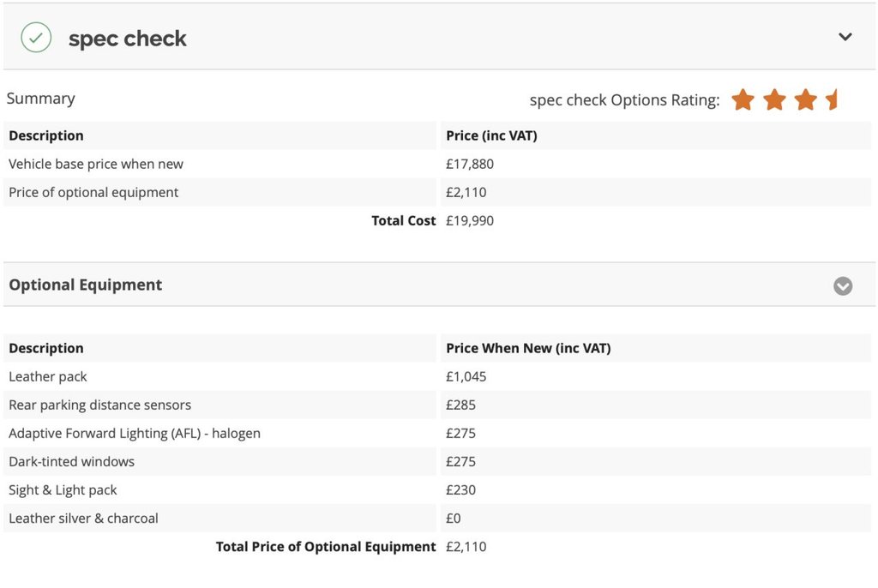Click the Vehicle base price when new row
This screenshot has height=588, width=878.
click(96, 164)
